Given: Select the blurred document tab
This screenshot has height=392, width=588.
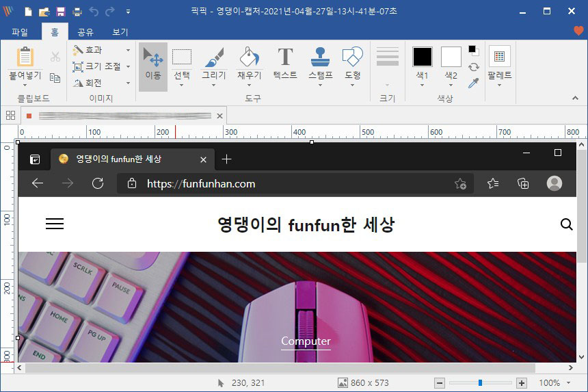Looking at the screenshot, I should point(124,116).
